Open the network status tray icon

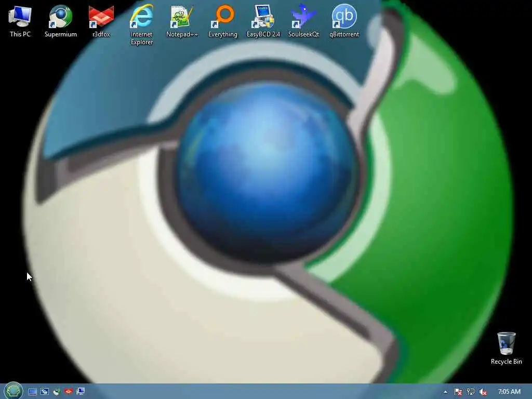[x=471, y=392]
